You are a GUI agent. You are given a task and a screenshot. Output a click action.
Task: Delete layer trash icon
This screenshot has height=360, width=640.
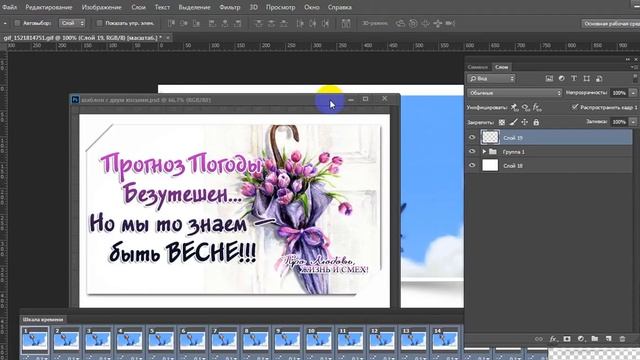point(622,339)
